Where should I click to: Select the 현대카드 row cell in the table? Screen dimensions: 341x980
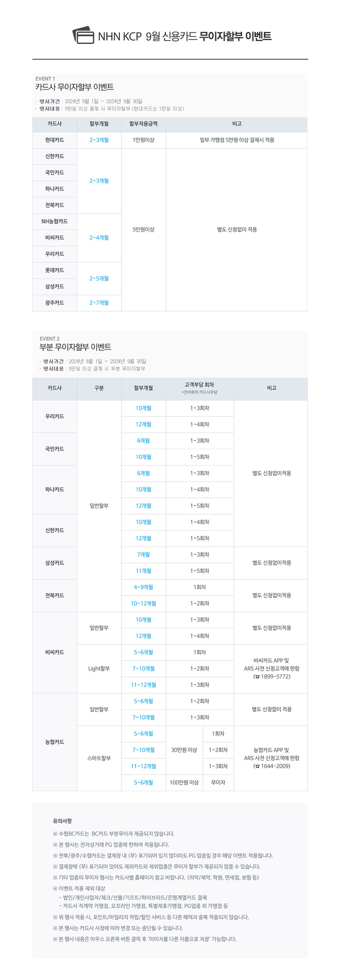pyautogui.click(x=55, y=140)
